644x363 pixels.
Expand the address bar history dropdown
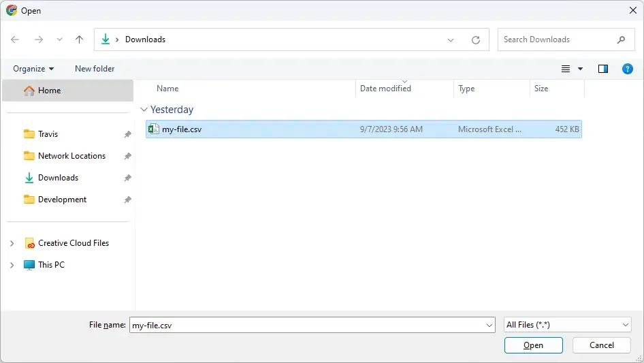[x=451, y=40]
